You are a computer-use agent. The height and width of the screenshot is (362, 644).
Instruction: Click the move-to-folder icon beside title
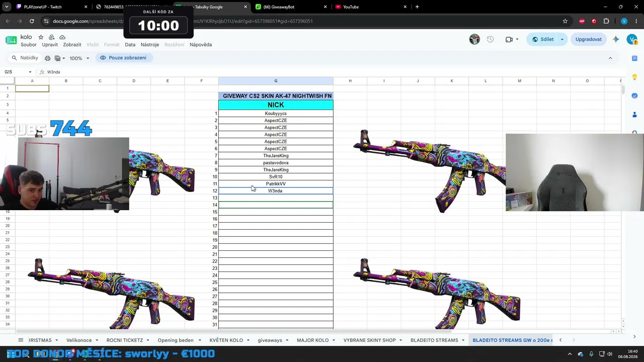click(x=51, y=37)
